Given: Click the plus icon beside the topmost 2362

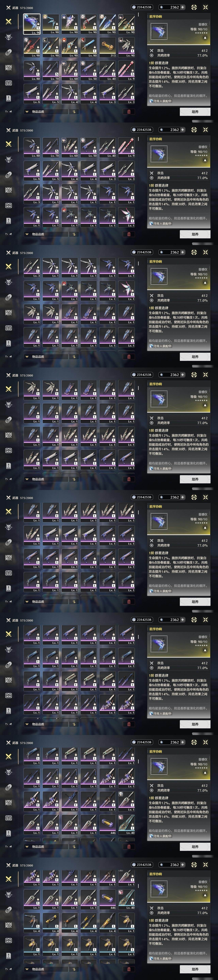Looking at the screenshot, I should coord(183,7).
